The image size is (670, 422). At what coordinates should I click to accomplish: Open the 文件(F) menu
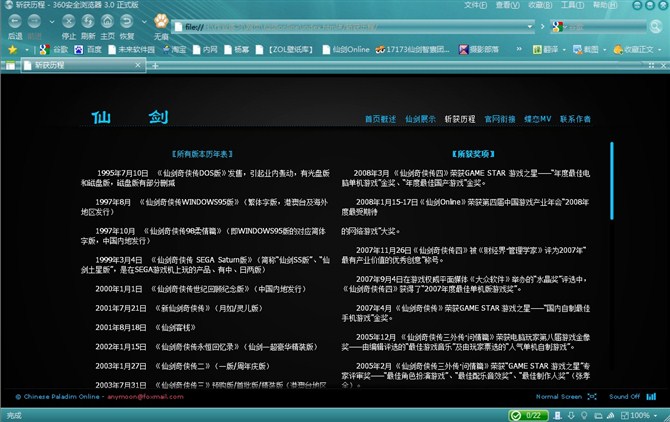(475, 5)
